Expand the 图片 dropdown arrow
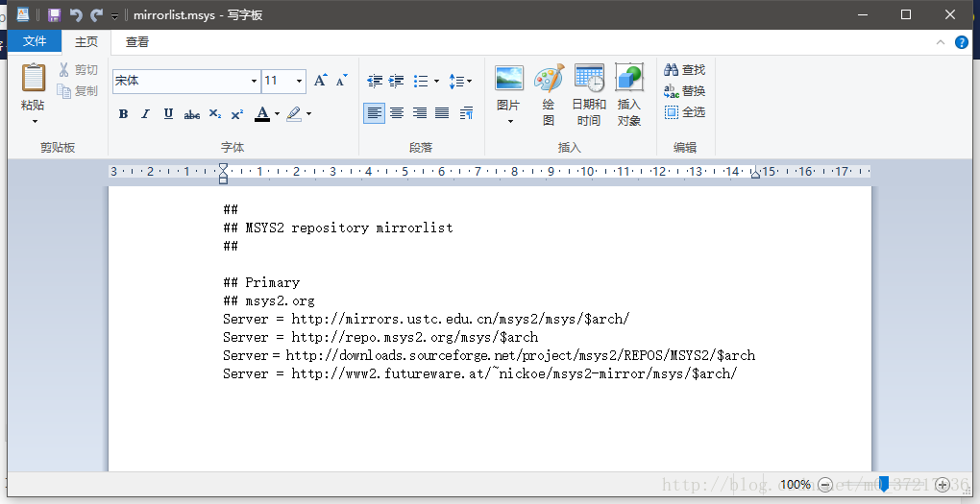This screenshot has height=504, width=980. [510, 121]
